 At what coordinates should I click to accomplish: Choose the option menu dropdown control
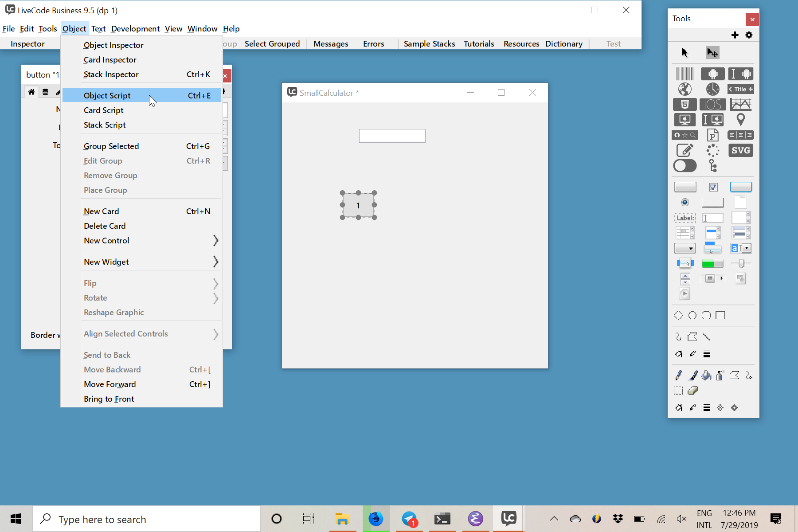click(685, 248)
